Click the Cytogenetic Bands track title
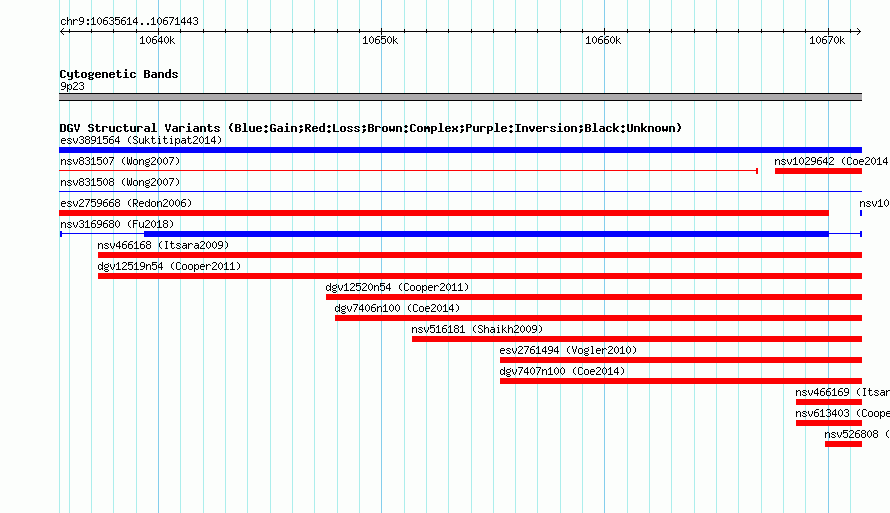This screenshot has width=890, height=513. (x=119, y=74)
